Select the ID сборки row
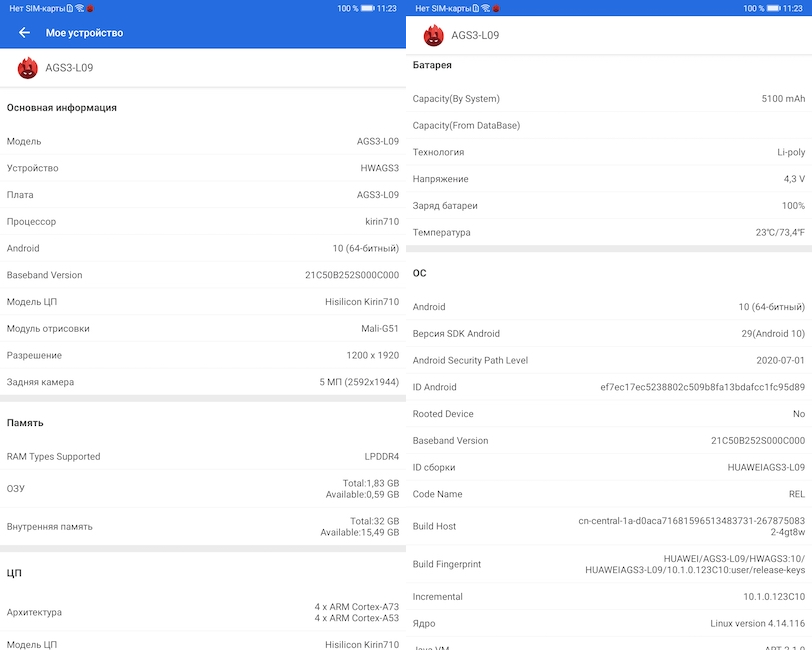This screenshot has height=650, width=812. (609, 467)
